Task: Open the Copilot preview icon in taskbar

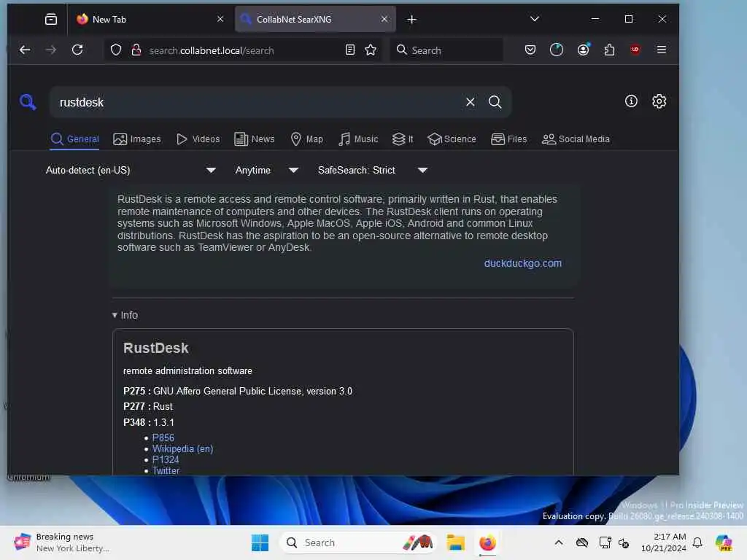Action: 724,542
